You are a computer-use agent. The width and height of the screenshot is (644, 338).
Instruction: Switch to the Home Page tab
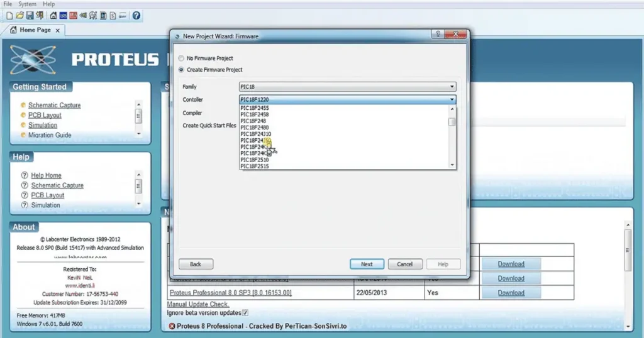click(x=35, y=30)
